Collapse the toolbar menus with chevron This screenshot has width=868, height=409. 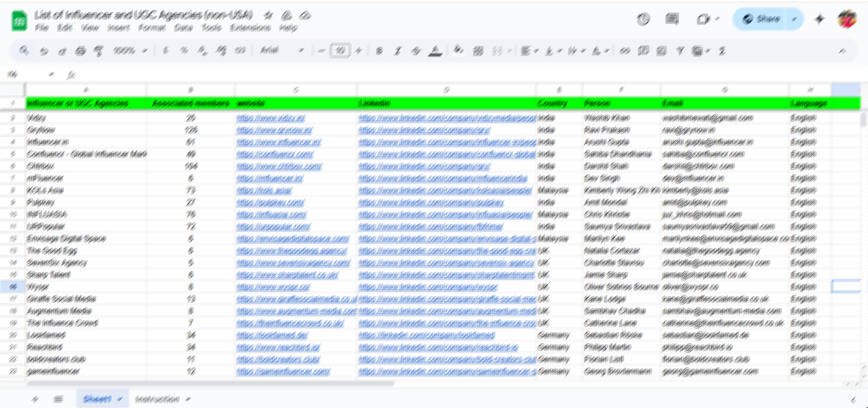pos(843,51)
